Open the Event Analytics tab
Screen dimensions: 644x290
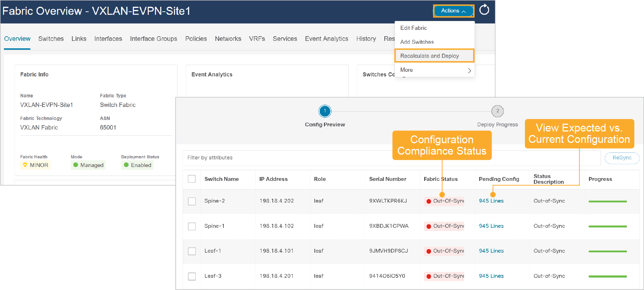tap(326, 39)
